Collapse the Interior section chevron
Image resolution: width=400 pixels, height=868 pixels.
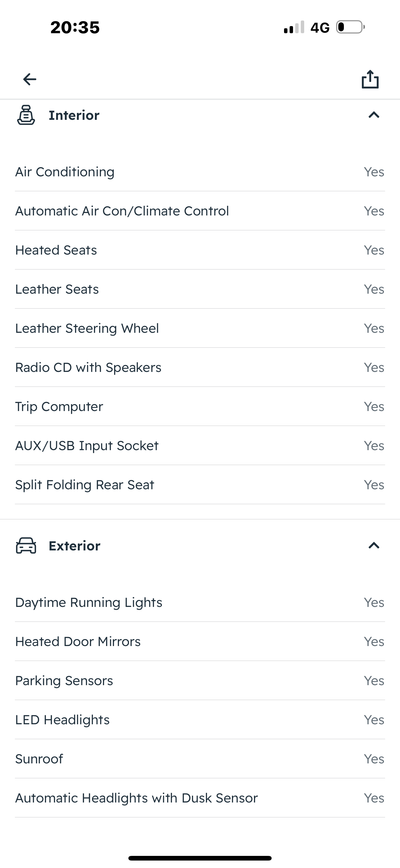374,115
